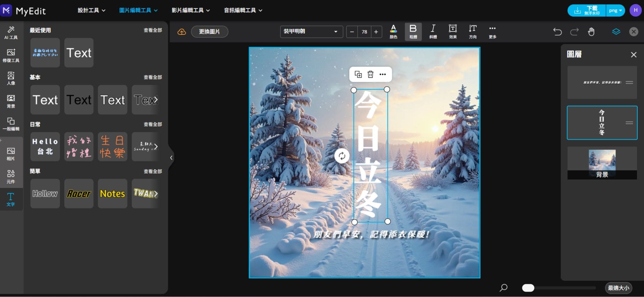Toggle the hand pan tool
Screen dimensions: 644x297
coord(591,31)
